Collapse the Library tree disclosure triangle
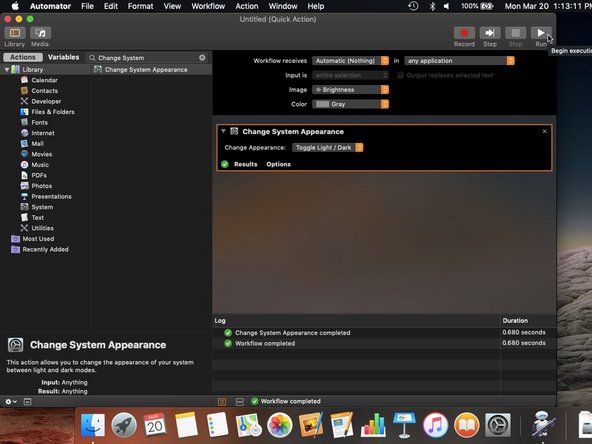 pos(7,69)
